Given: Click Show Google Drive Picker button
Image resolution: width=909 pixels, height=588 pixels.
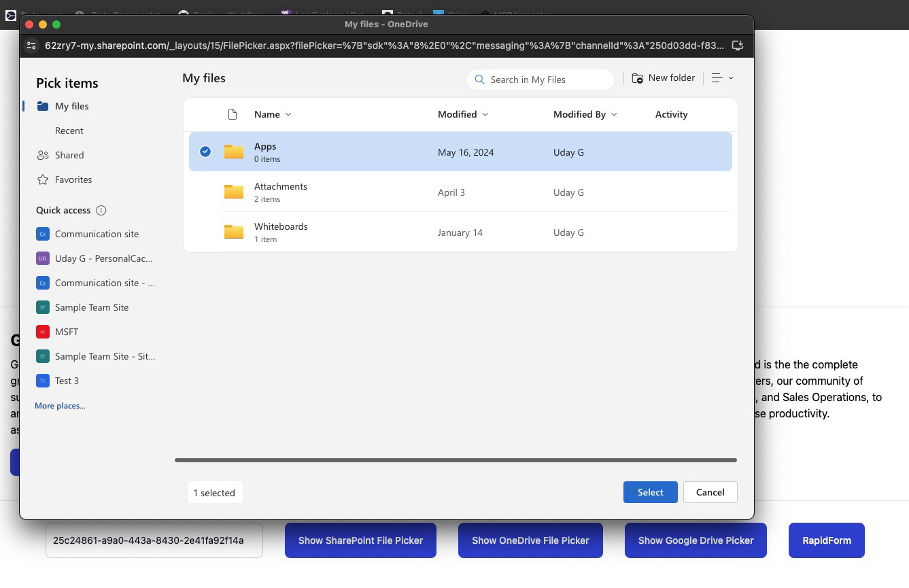Looking at the screenshot, I should pyautogui.click(x=696, y=540).
